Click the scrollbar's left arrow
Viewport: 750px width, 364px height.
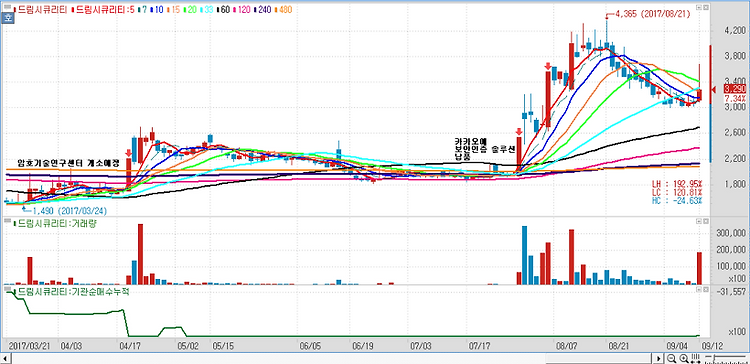[x=5, y=358]
